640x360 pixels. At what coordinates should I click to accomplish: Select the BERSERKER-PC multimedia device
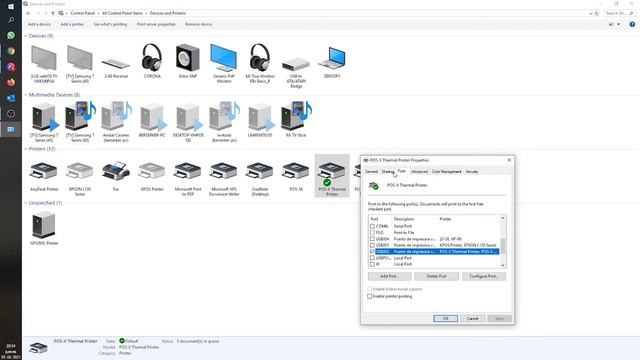pos(152,120)
